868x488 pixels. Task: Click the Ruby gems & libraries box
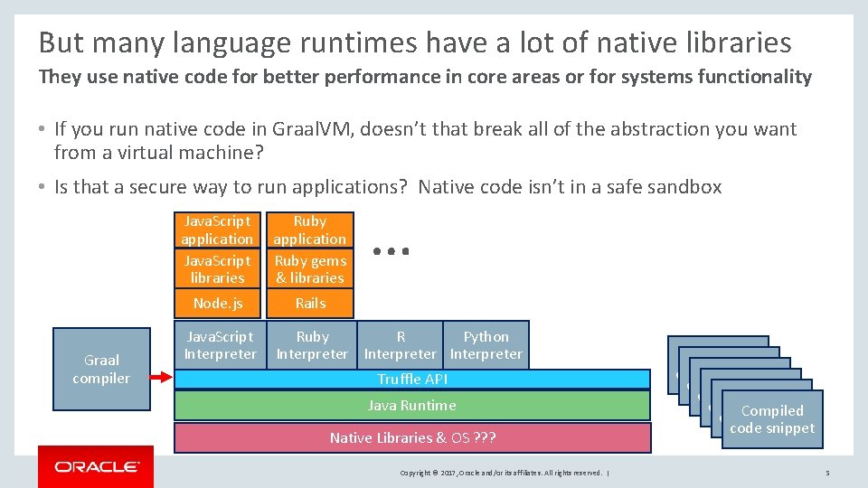coord(310,269)
